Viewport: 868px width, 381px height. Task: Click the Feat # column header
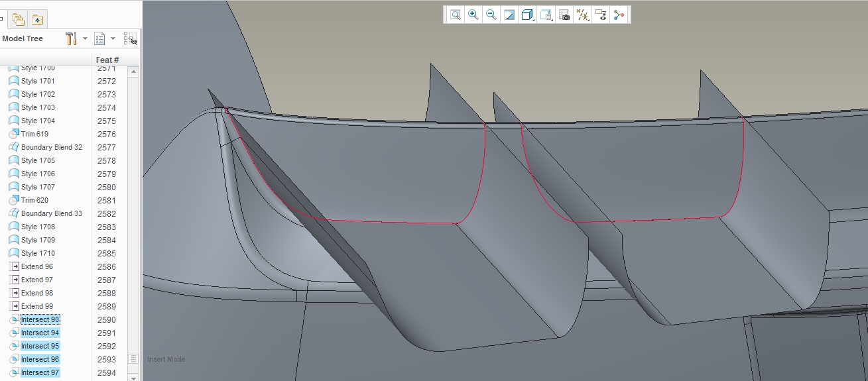pyautogui.click(x=107, y=60)
